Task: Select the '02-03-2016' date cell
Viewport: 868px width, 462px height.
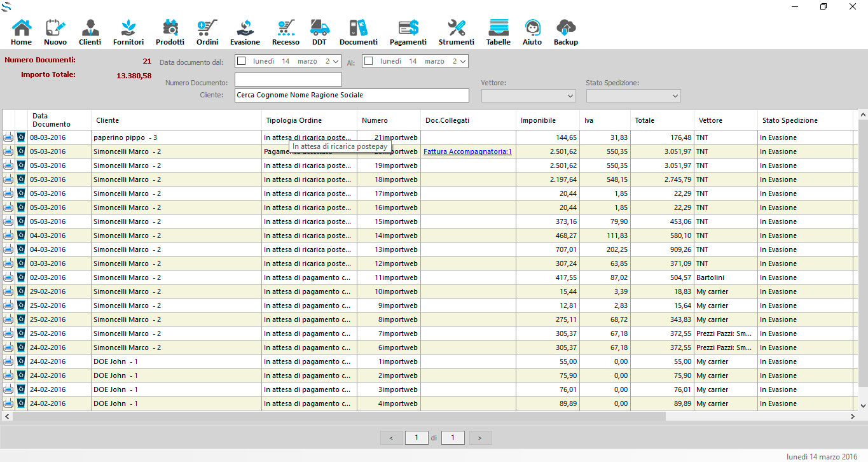Action: [x=59, y=277]
